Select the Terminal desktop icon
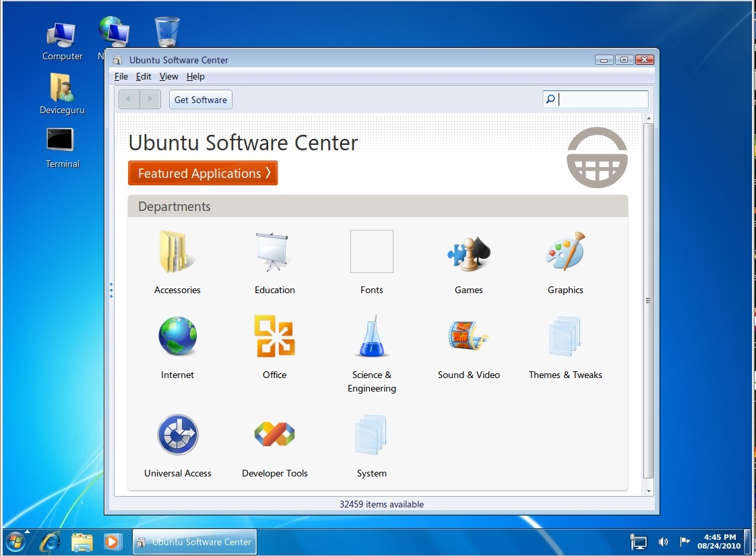The image size is (756, 556). click(x=62, y=148)
